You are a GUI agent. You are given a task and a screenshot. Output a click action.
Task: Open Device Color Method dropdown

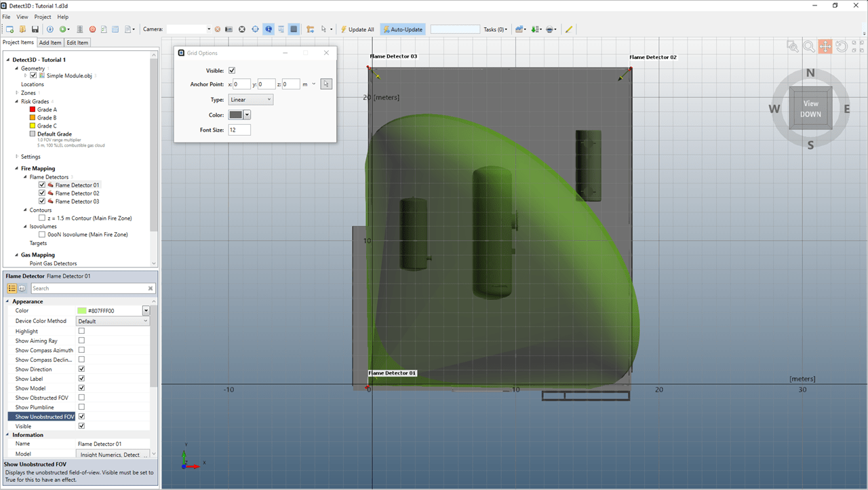113,321
